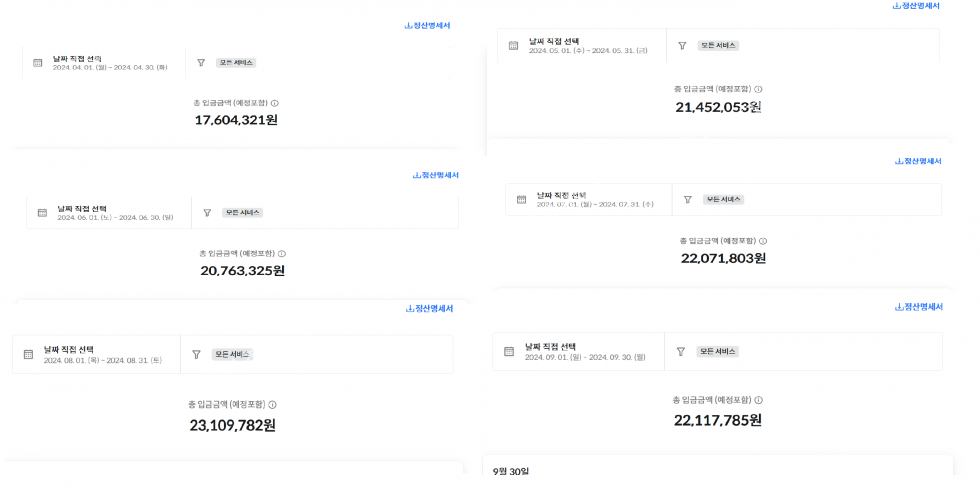Download the 정산명세서 for the April period
The image size is (980, 499).
427,26
